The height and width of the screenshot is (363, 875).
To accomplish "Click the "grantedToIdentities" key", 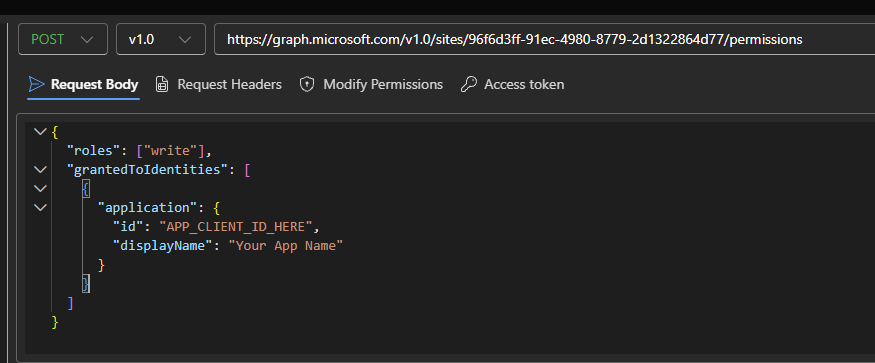I will tap(147, 170).
